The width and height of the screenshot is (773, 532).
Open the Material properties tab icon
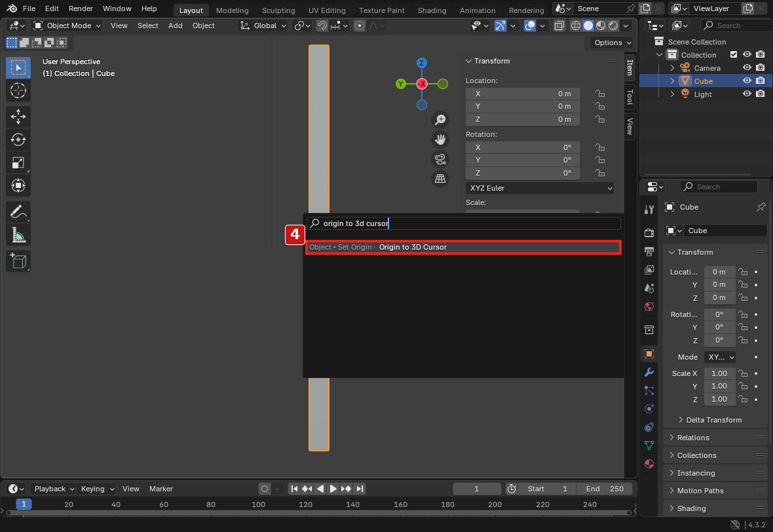tap(649, 464)
